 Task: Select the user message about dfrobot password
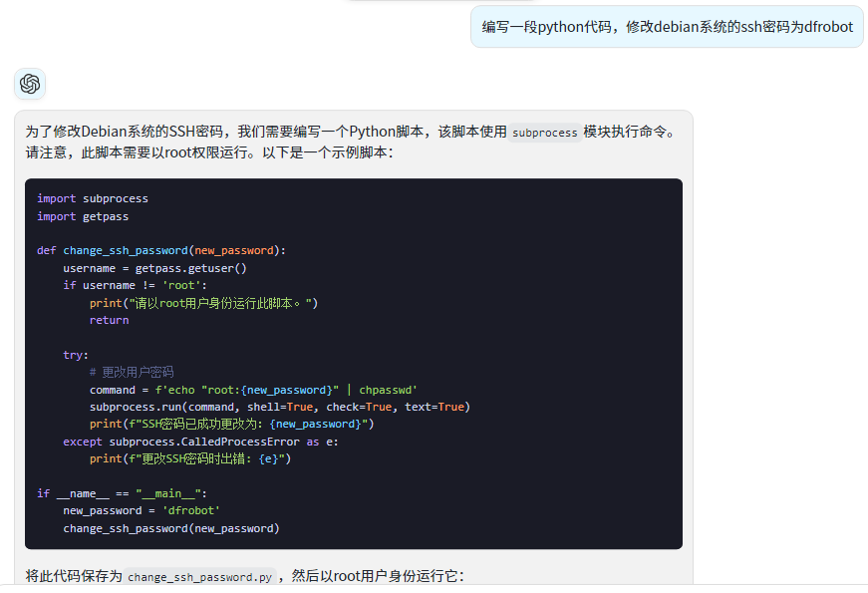pos(667,27)
